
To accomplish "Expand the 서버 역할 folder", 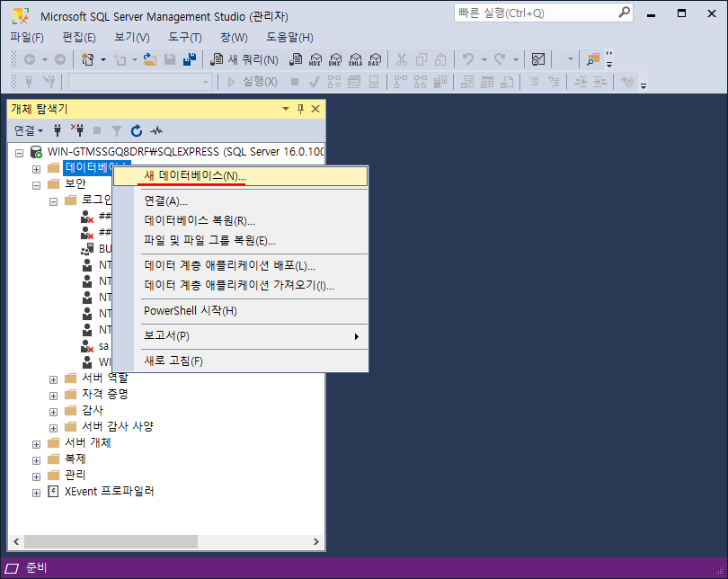I will [53, 379].
